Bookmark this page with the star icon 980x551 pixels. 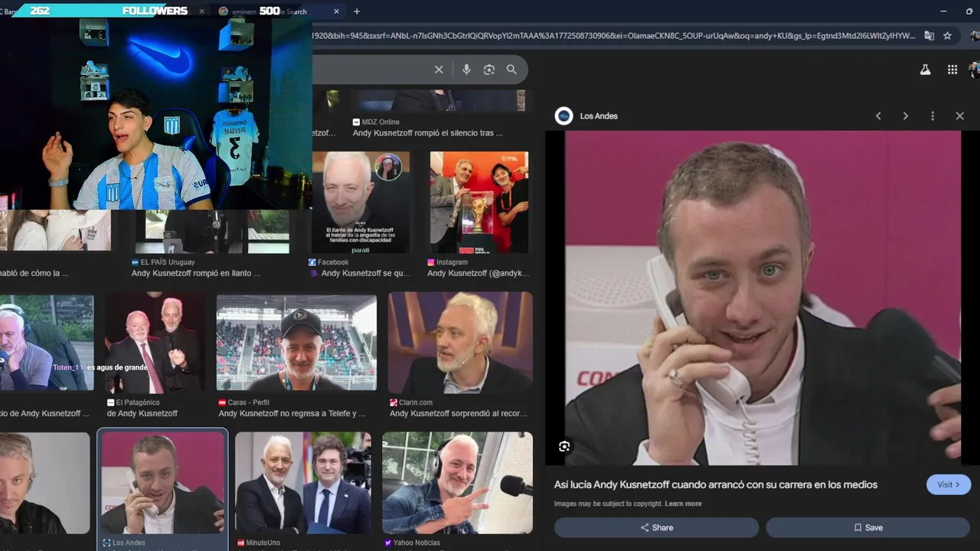[947, 35]
